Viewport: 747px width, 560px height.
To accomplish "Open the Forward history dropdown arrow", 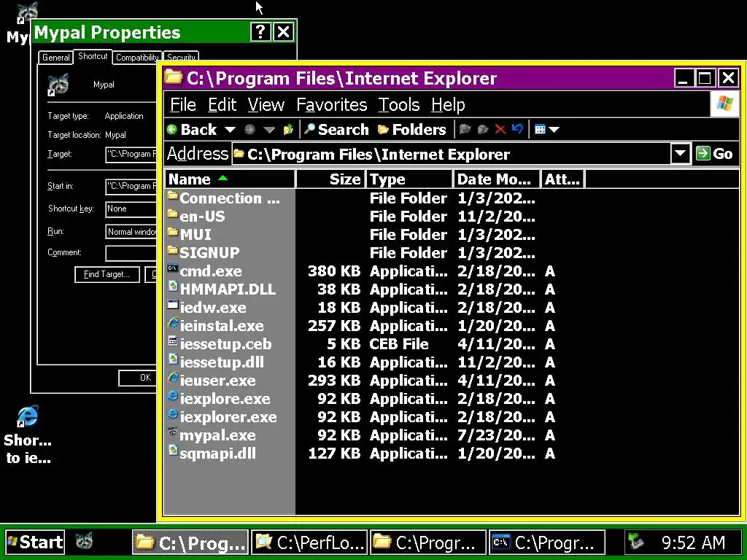I will 269,130.
